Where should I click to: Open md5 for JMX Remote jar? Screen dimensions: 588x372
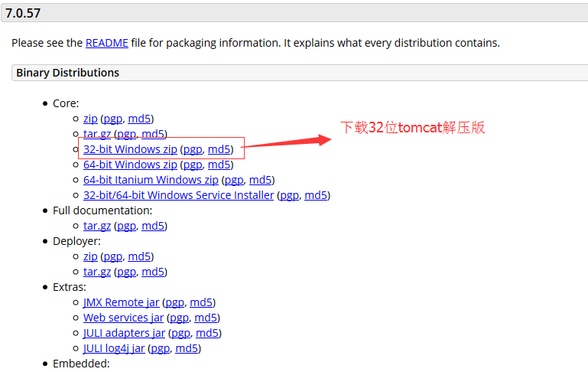pos(201,302)
